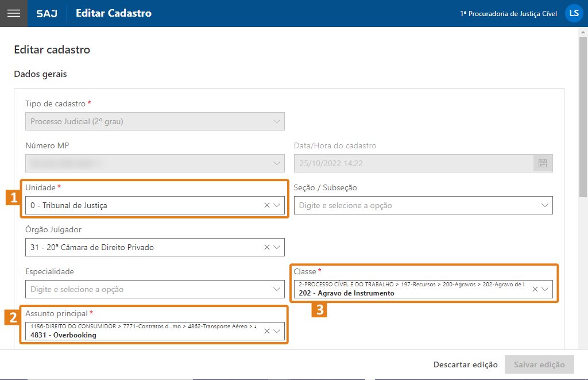This screenshot has width=588, height=380.
Task: Open the Classe dropdown arrow
Action: coord(545,289)
